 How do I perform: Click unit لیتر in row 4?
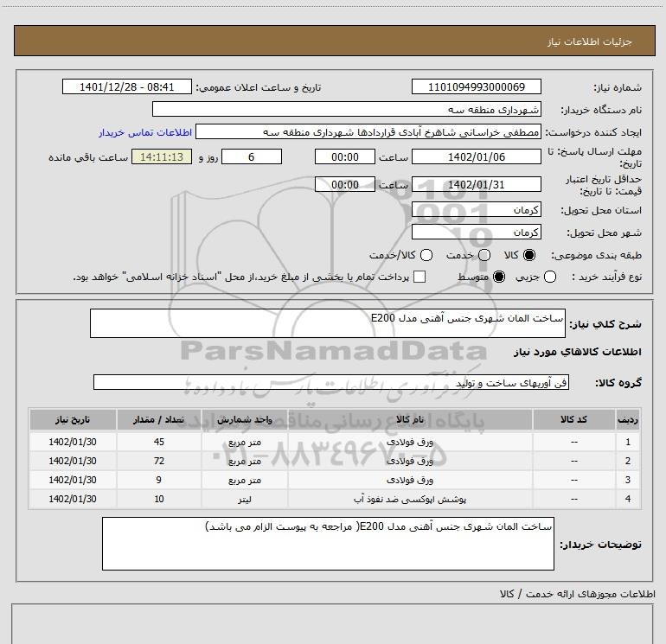click(245, 500)
